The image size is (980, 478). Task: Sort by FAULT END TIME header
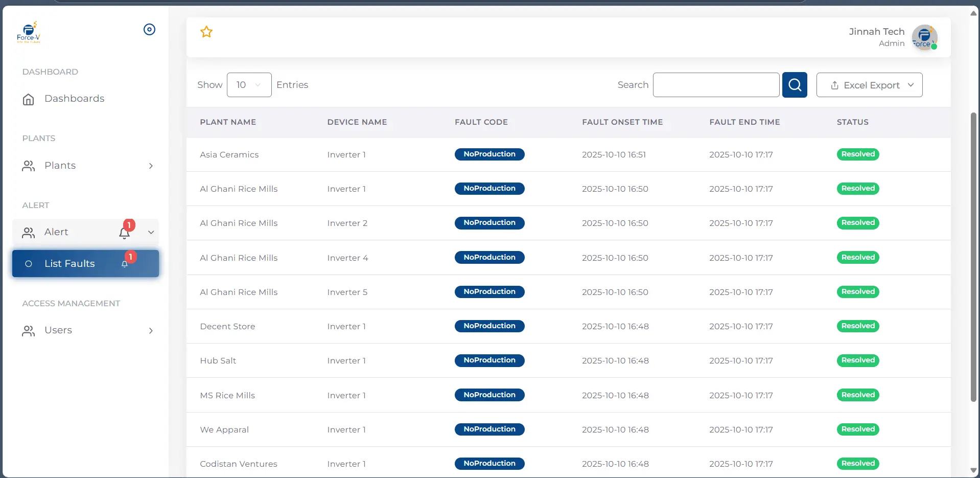tap(744, 122)
